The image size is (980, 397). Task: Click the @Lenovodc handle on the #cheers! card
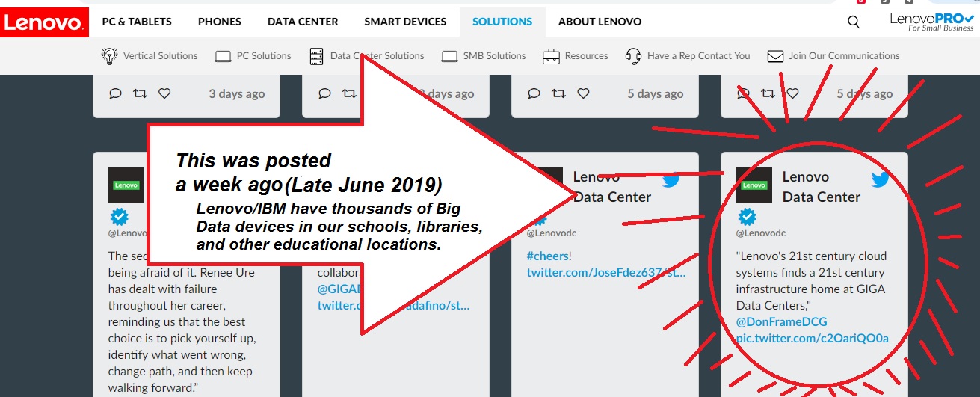point(551,233)
